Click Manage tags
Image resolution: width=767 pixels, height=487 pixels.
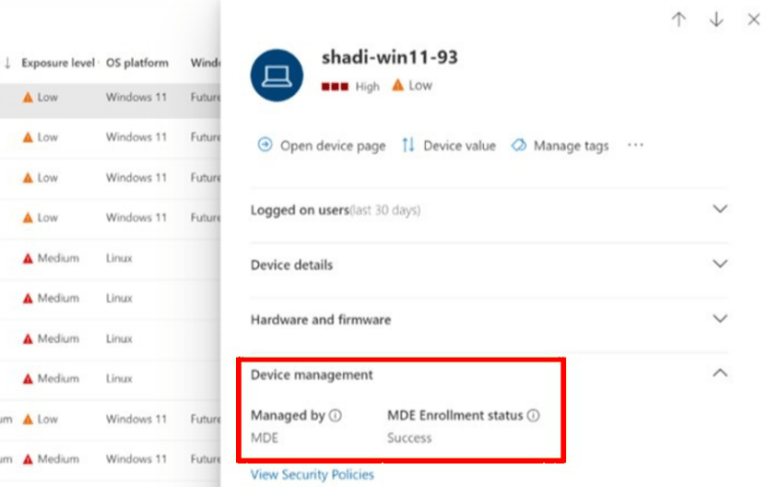559,145
